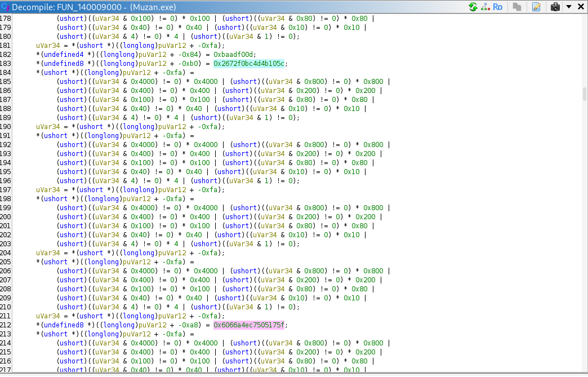Screen dimensions: 588x377
Task: Select the cyan-highlighted constant 0x2672f0bc4d4b105c
Action: pos(249,64)
